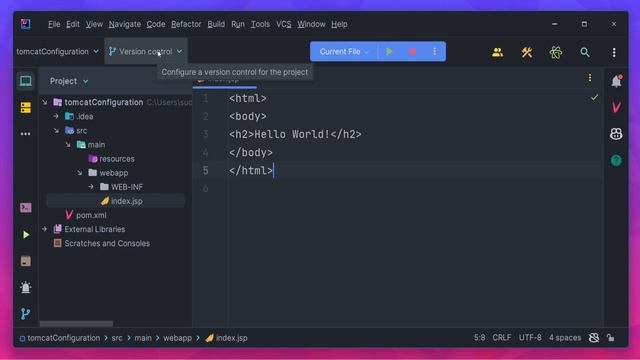Open the Version control dropdown

[146, 52]
